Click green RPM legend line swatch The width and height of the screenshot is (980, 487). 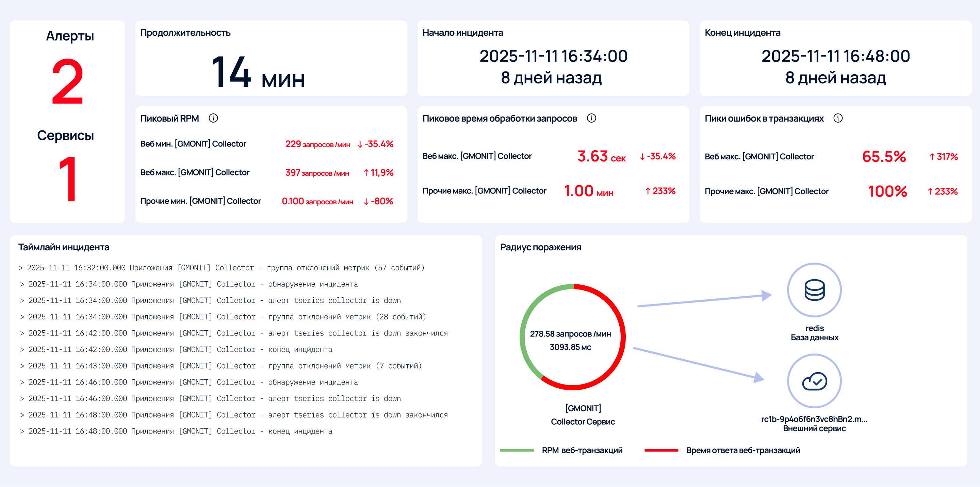pos(517,450)
